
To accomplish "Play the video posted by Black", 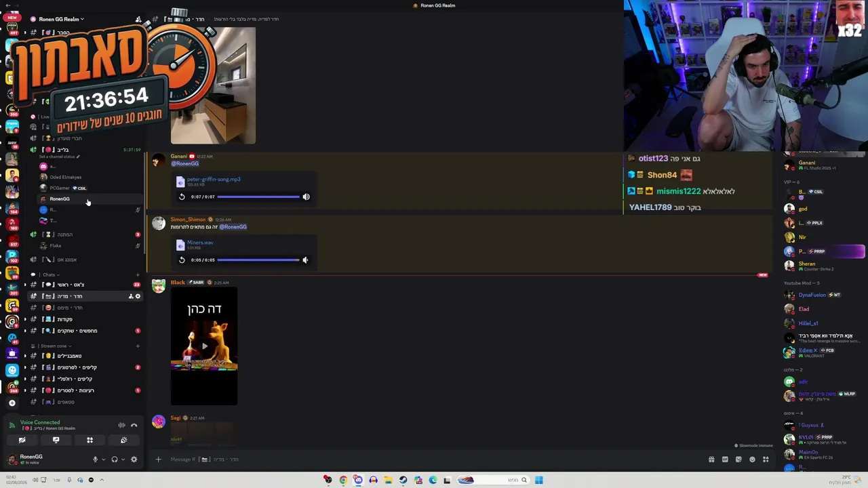I will [204, 346].
